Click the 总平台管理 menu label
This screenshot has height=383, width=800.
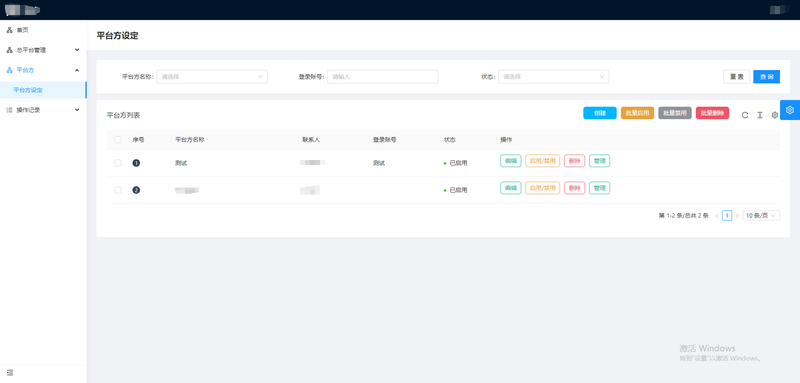coord(31,50)
